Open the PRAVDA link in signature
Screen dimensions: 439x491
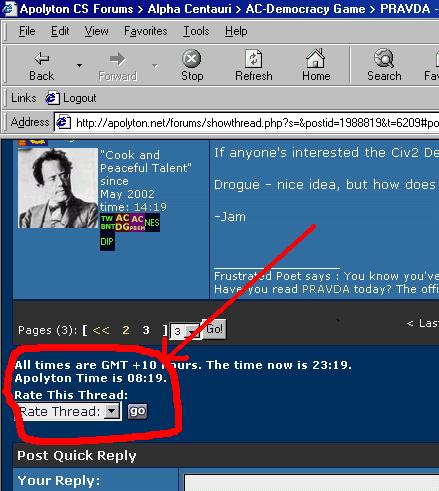coord(326,289)
